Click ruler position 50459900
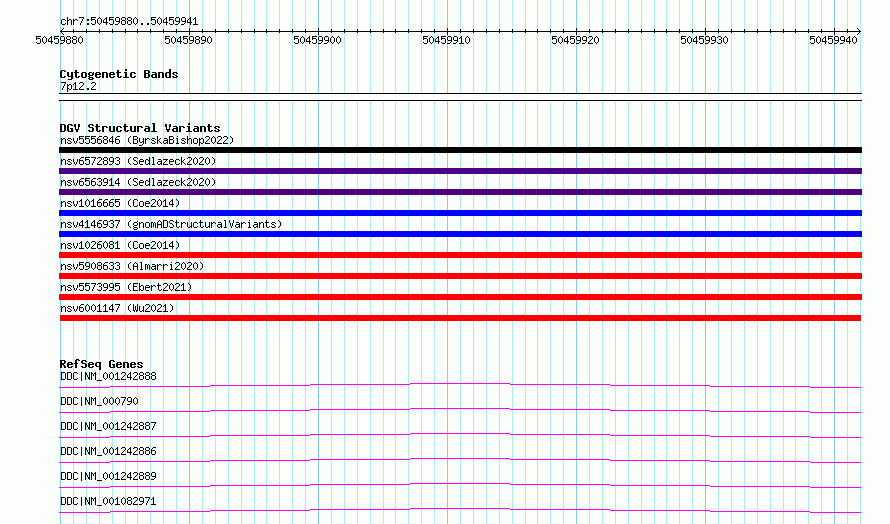The image size is (890, 524). point(317,40)
